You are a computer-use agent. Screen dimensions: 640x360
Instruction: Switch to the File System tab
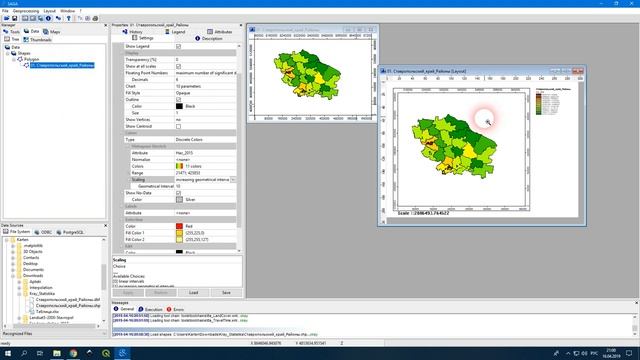pos(16,232)
